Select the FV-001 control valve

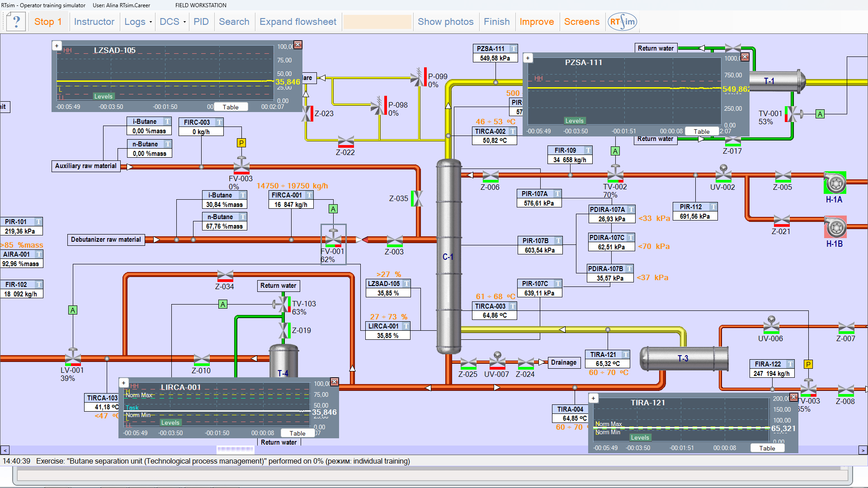[x=333, y=238]
